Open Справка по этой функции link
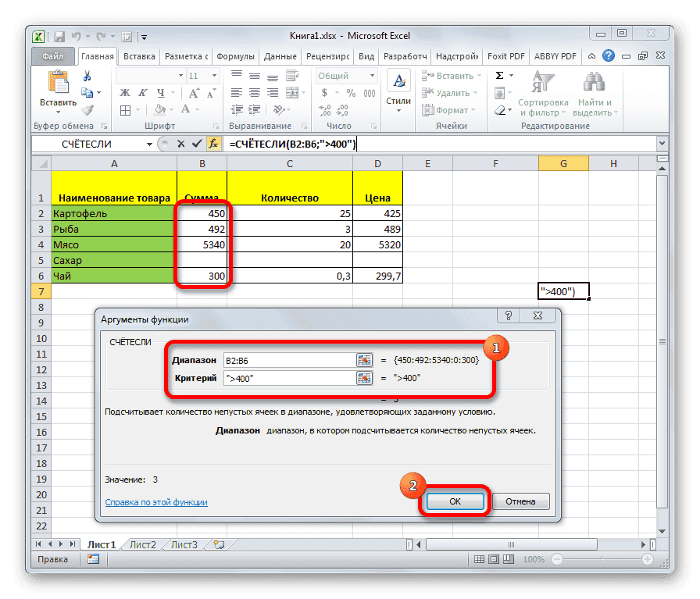This screenshot has height=599, width=700. (x=155, y=502)
